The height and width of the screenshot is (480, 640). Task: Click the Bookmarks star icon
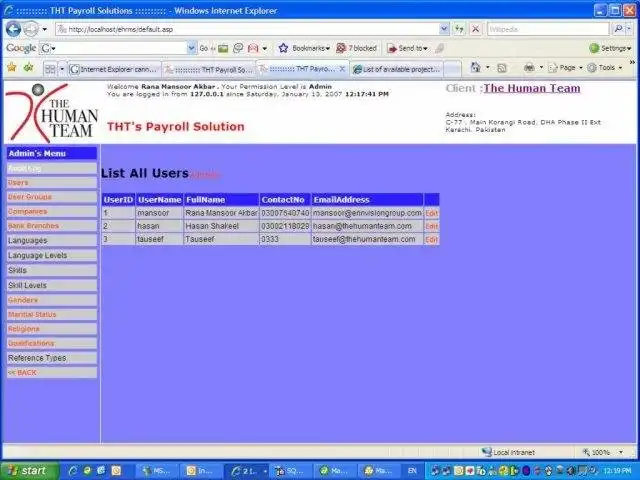click(283, 48)
